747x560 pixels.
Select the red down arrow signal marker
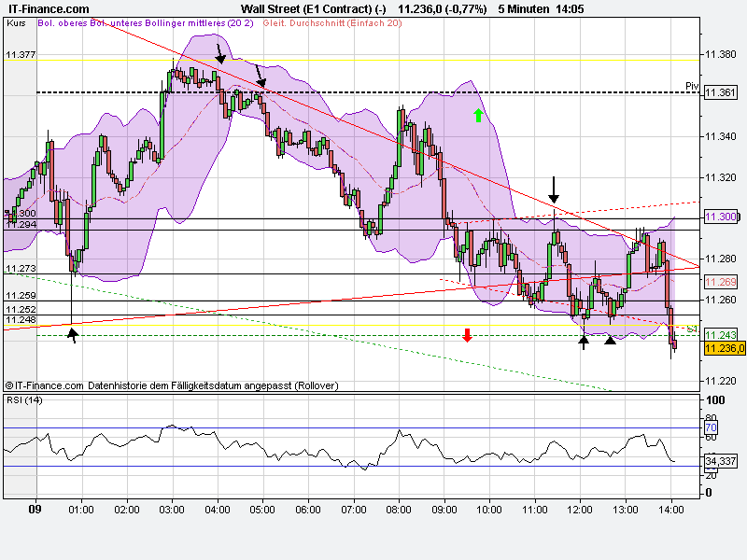(467, 334)
